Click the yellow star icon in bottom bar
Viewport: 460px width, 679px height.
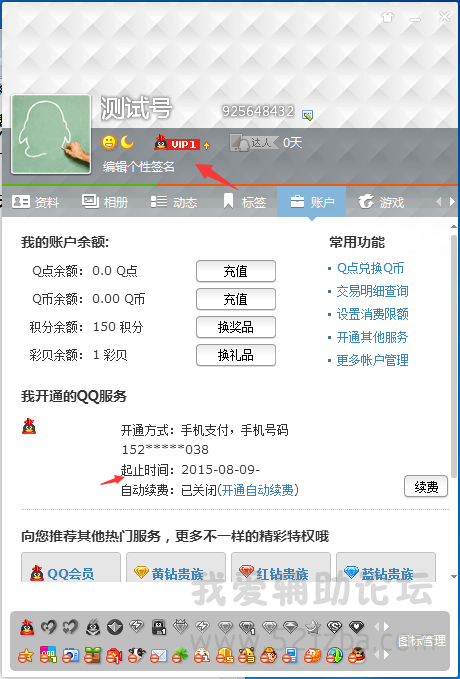coord(26,656)
